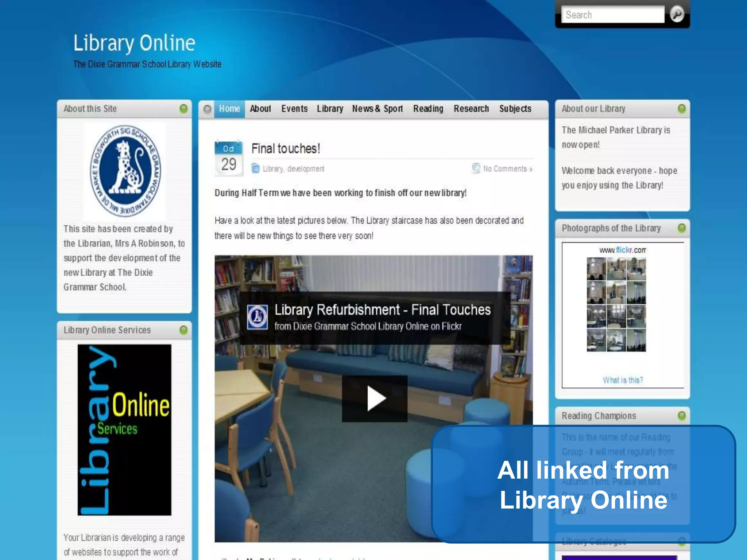Click the Flickr photo thumbnail grid
747x560 pixels.
[616, 304]
